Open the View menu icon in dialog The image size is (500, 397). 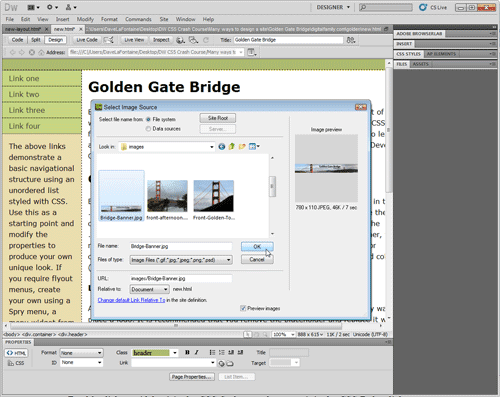coord(254,147)
